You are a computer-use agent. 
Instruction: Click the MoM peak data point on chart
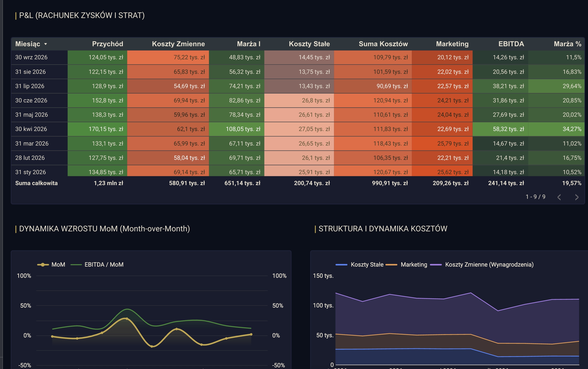pyautogui.click(x=127, y=319)
